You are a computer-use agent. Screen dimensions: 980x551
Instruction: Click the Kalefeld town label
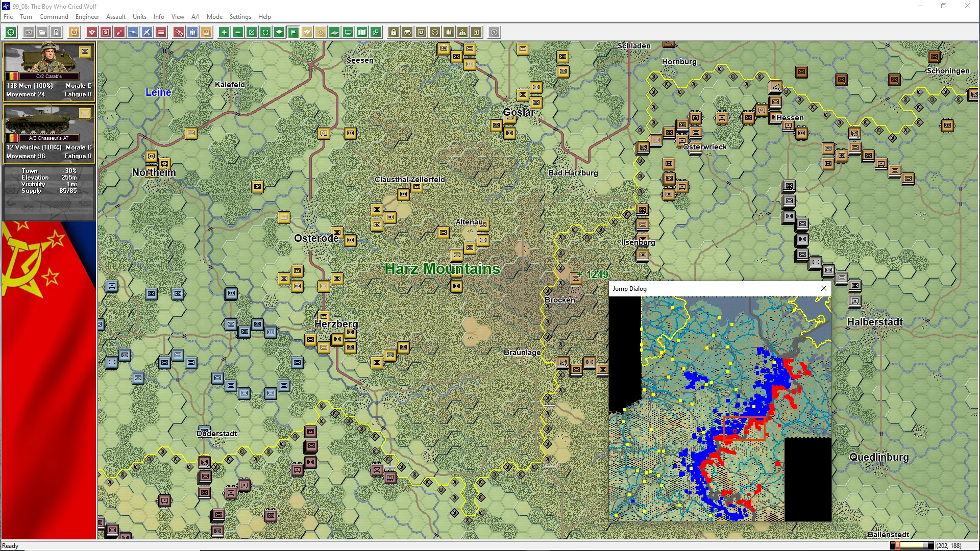(230, 85)
